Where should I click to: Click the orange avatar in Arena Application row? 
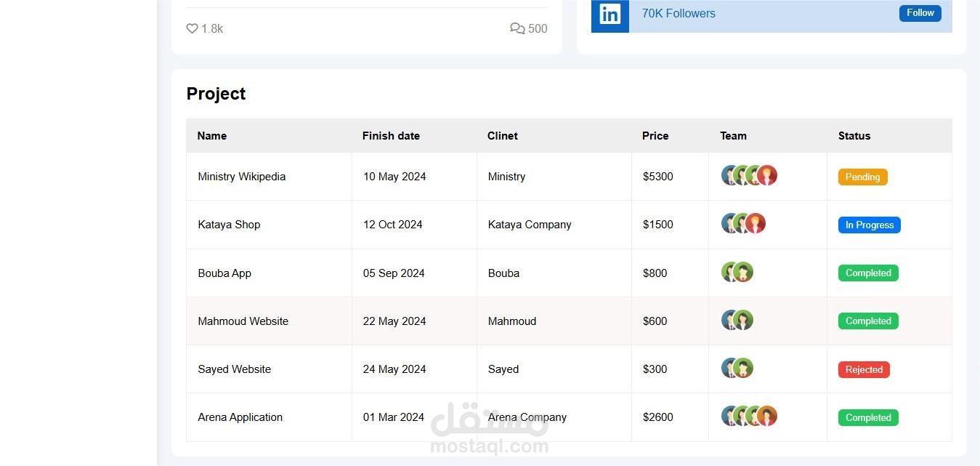pyautogui.click(x=767, y=416)
